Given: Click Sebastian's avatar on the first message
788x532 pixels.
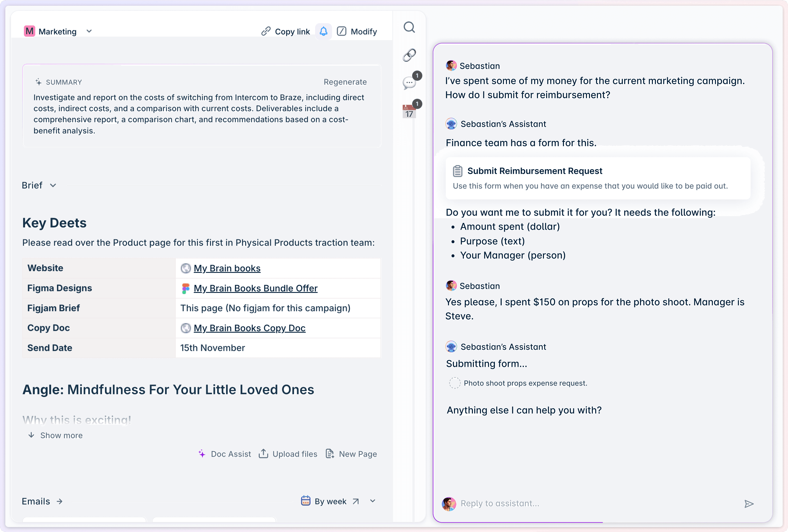Looking at the screenshot, I should click(x=451, y=66).
